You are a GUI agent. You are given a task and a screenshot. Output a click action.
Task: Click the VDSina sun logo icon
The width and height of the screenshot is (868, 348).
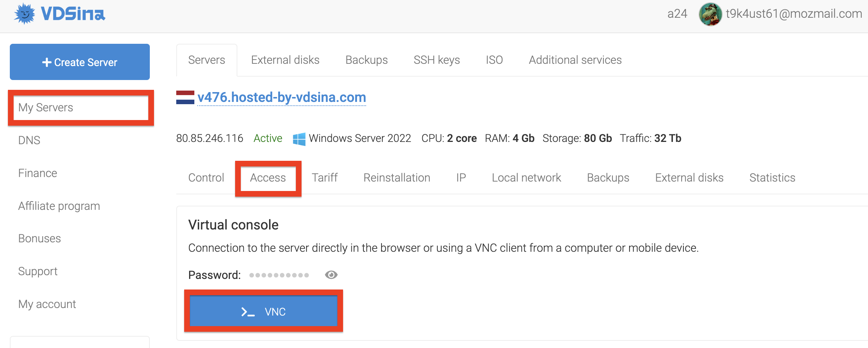pos(25,14)
